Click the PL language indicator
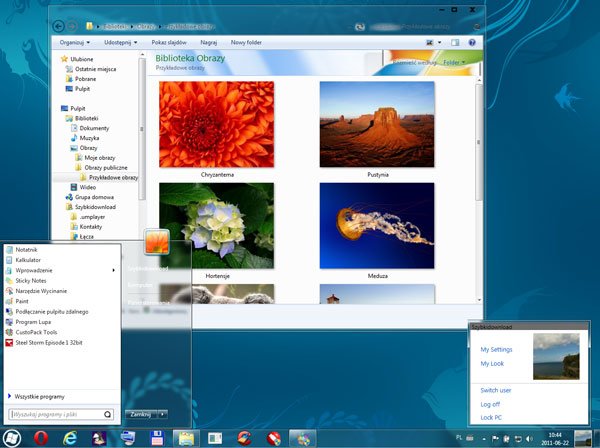The image size is (600, 448). (459, 437)
